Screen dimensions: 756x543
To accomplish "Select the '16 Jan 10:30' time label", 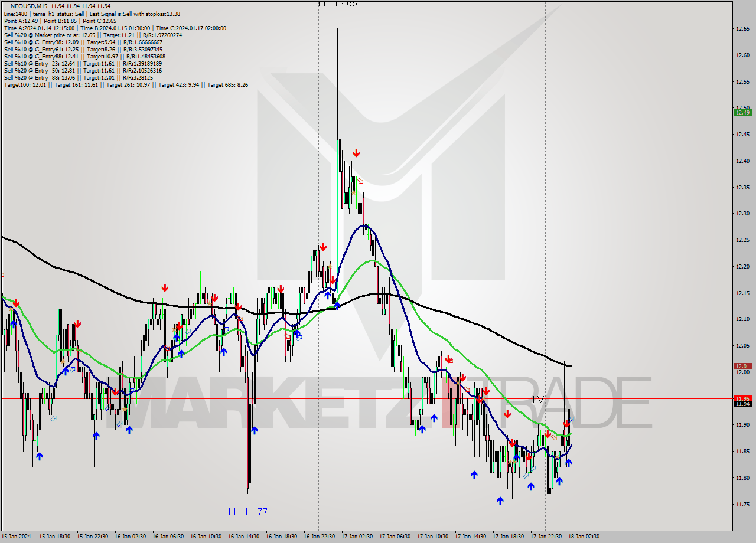I will click(x=206, y=536).
